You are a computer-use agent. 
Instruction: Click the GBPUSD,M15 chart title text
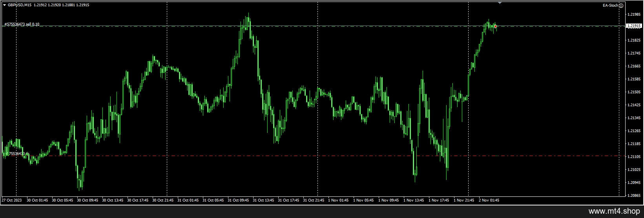19,5
